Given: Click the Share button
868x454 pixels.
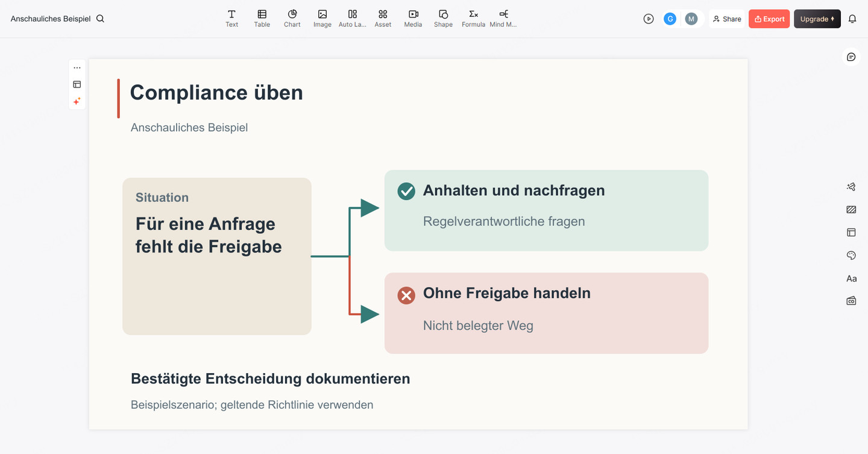Looking at the screenshot, I should coord(727,19).
